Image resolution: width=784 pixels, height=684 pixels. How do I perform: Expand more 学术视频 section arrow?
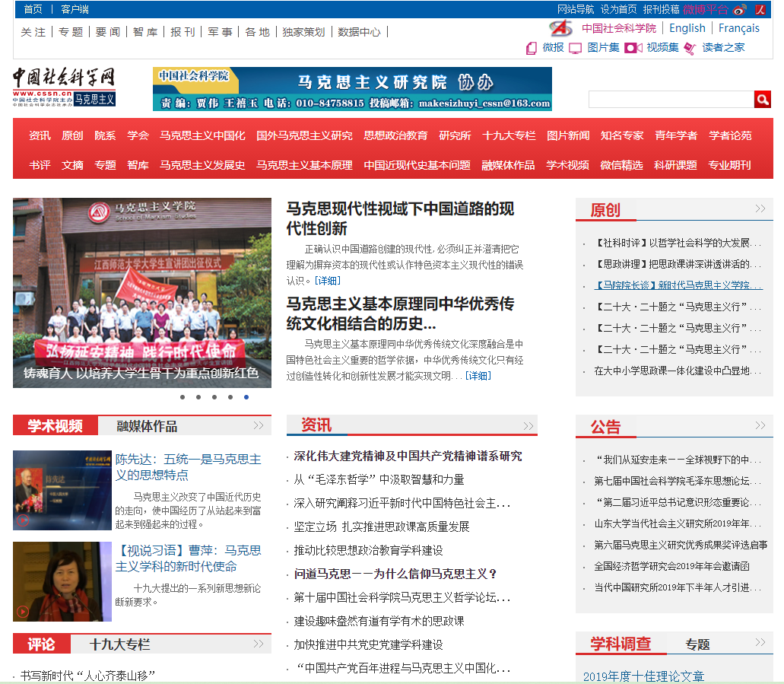259,425
